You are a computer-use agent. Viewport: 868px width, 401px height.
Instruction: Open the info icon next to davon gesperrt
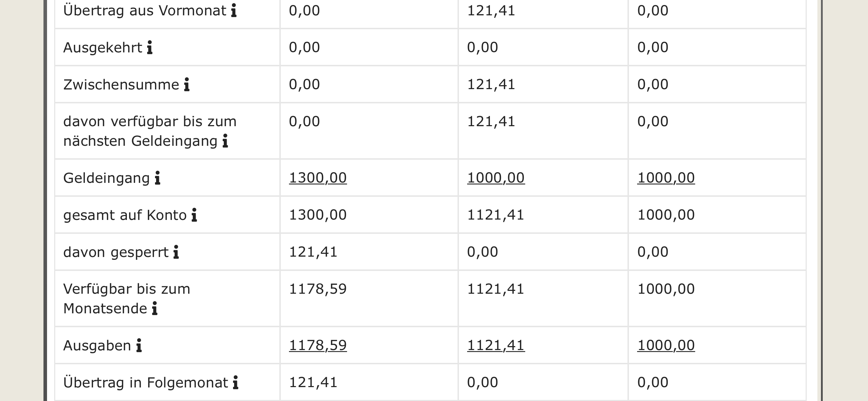[x=176, y=252]
